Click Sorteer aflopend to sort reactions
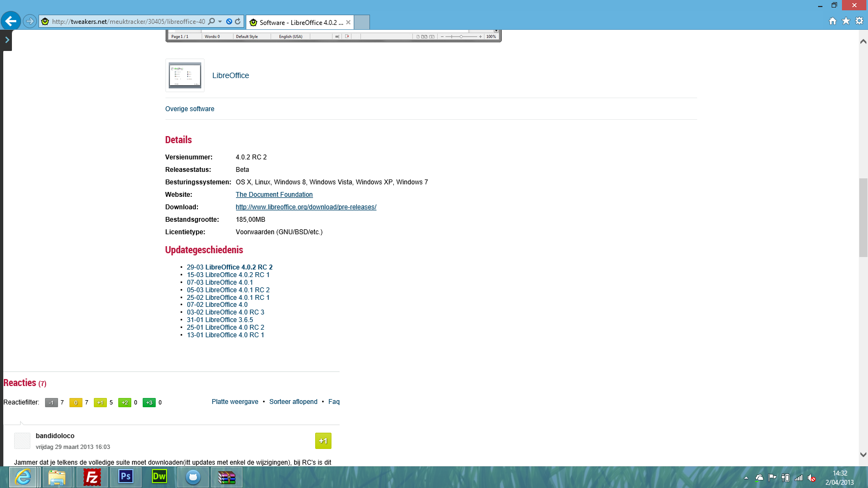The width and height of the screenshot is (868, 488). (293, 402)
